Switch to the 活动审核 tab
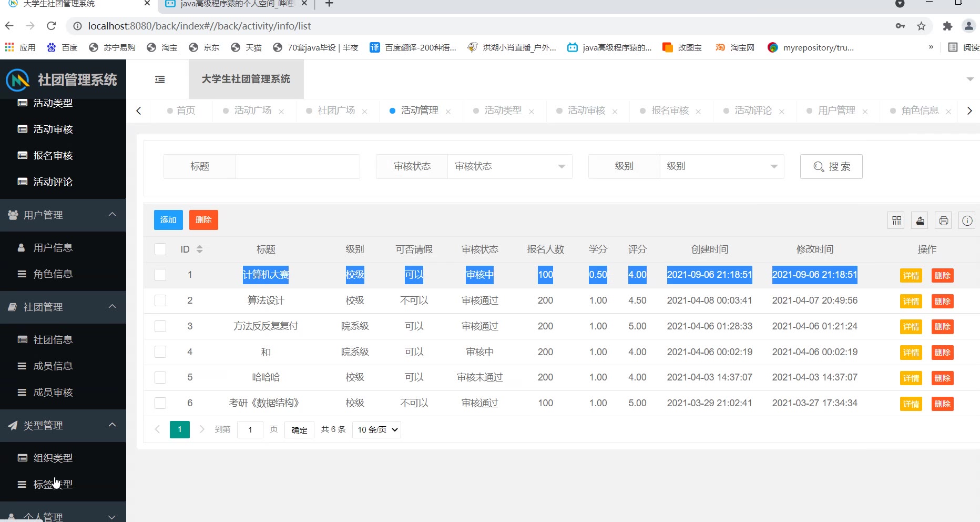 [586, 111]
